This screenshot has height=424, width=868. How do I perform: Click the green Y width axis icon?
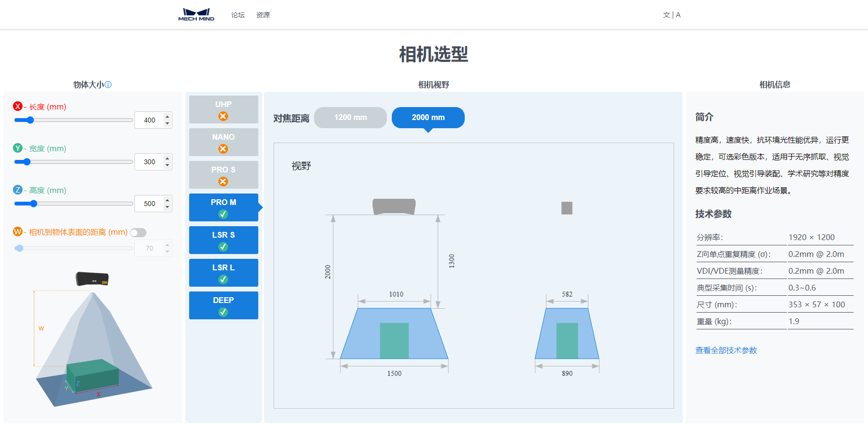[x=18, y=148]
